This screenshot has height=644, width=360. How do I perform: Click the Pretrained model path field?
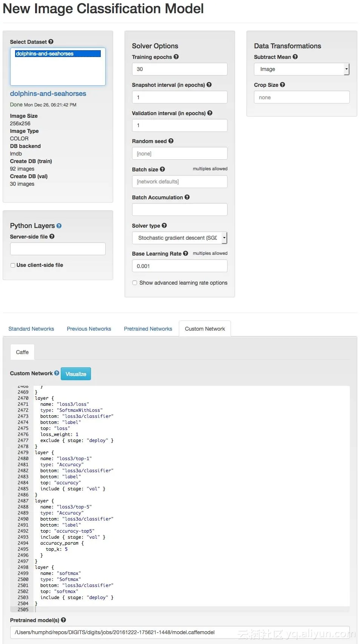180,632
